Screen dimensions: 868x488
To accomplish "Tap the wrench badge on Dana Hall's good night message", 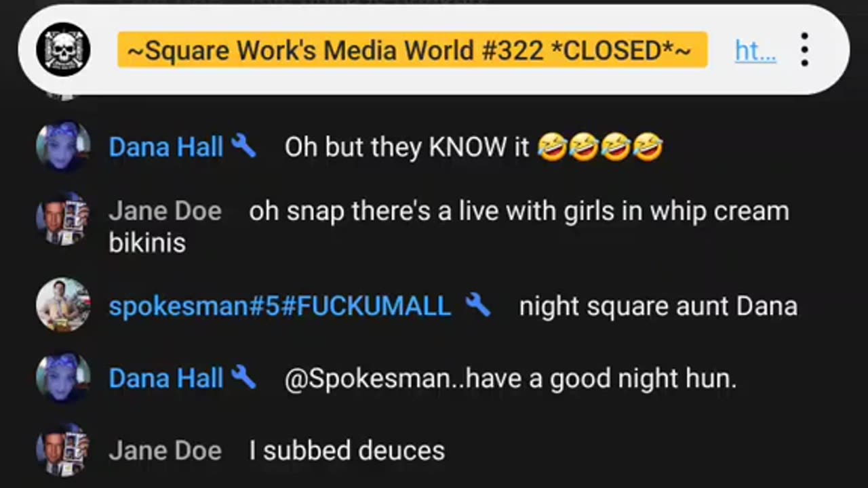I will point(243,378).
